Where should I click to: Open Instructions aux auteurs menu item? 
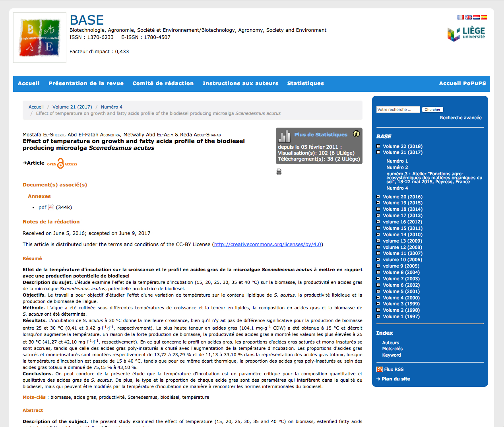(240, 83)
